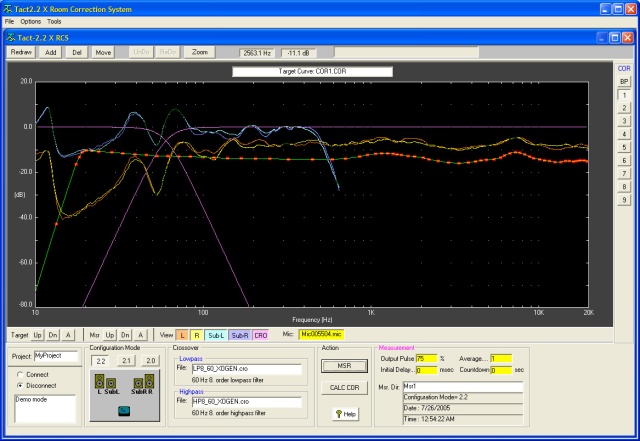Select correction slot 1
Screen dimensions: 640x441
pos(624,95)
